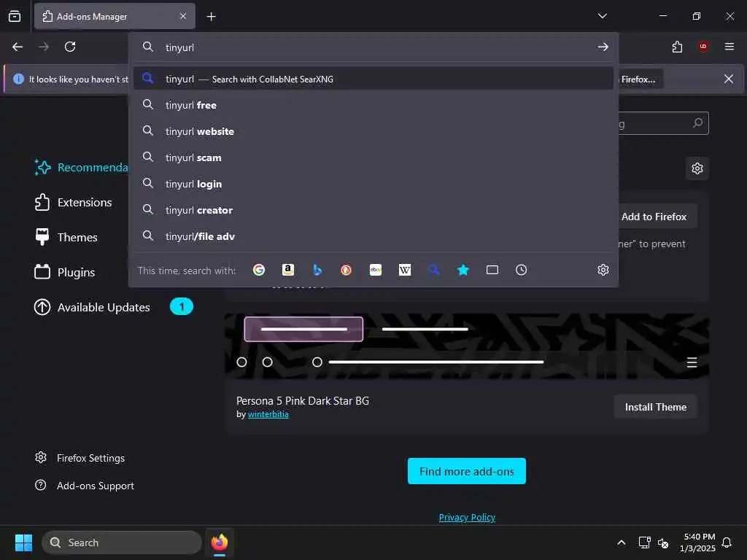Search this time with Amazon
This screenshot has height=560, width=747.
pos(287,270)
